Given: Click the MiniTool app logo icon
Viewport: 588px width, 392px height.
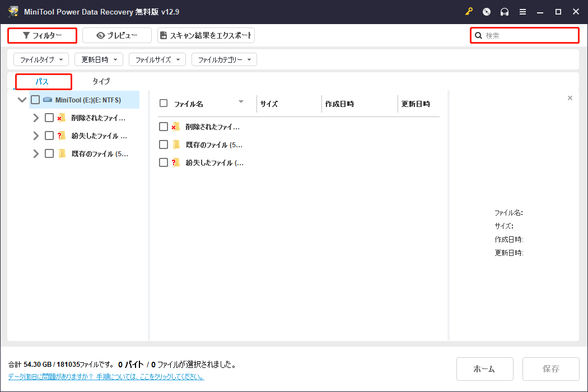Looking at the screenshot, I should (x=13, y=12).
